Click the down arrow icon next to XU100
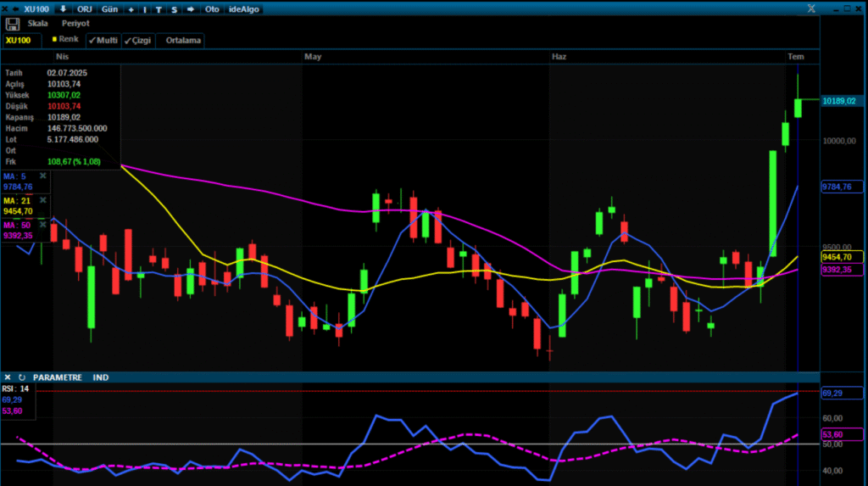This screenshot has height=486, width=868. (x=63, y=8)
